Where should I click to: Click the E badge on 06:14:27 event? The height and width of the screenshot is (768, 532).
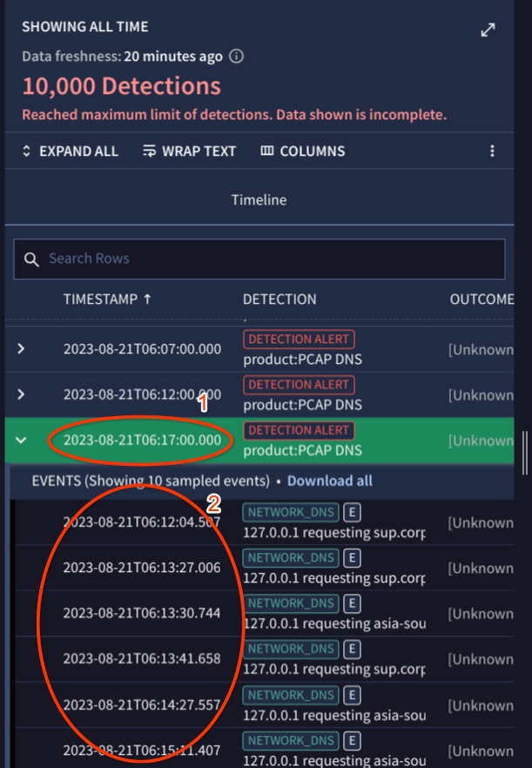coord(352,695)
